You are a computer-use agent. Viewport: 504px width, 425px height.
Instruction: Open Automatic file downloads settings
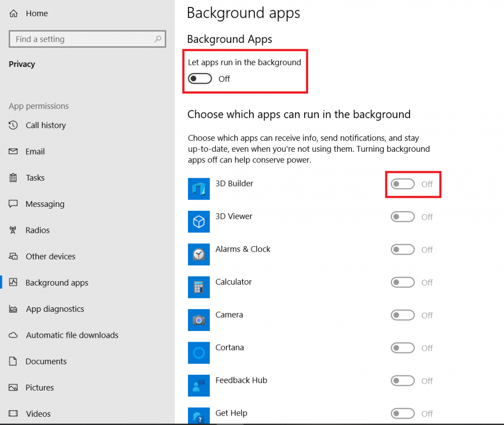click(x=13, y=335)
